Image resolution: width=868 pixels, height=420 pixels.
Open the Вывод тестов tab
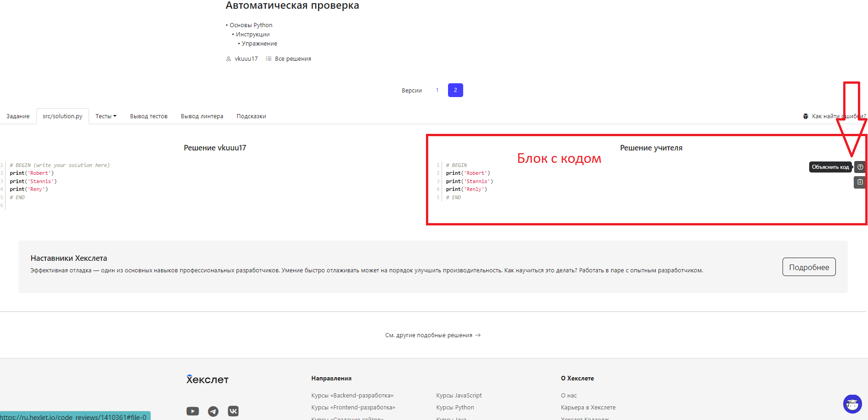(148, 116)
